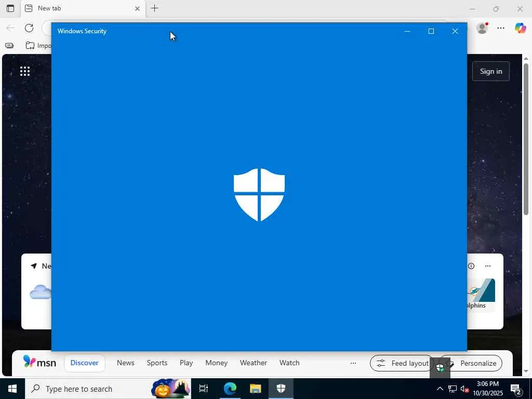The width and height of the screenshot is (532, 399).
Task: Open the clock and date flyout
Action: click(x=488, y=389)
